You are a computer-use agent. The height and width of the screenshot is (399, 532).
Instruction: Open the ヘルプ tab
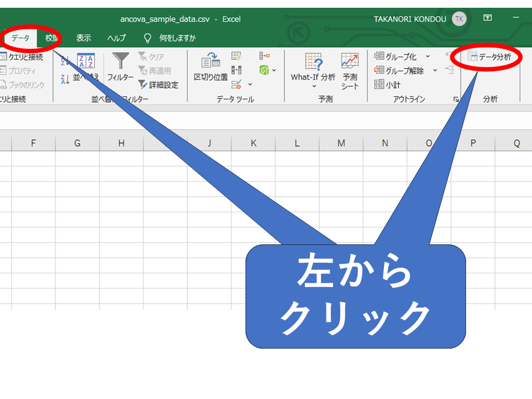coord(116,38)
